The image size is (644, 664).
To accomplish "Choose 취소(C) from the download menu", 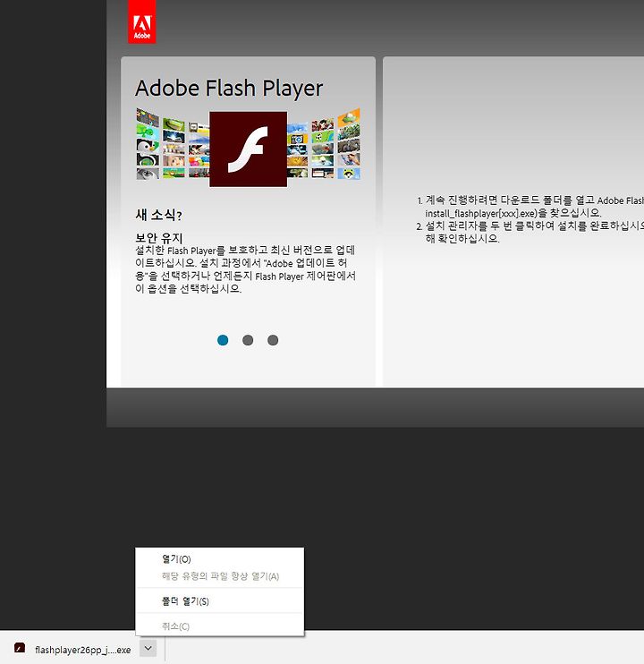I will (219, 626).
